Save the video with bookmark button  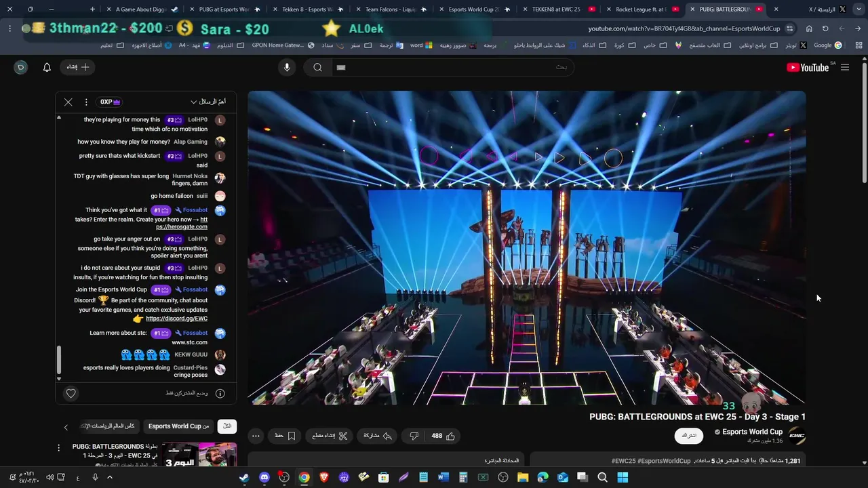tap(285, 436)
